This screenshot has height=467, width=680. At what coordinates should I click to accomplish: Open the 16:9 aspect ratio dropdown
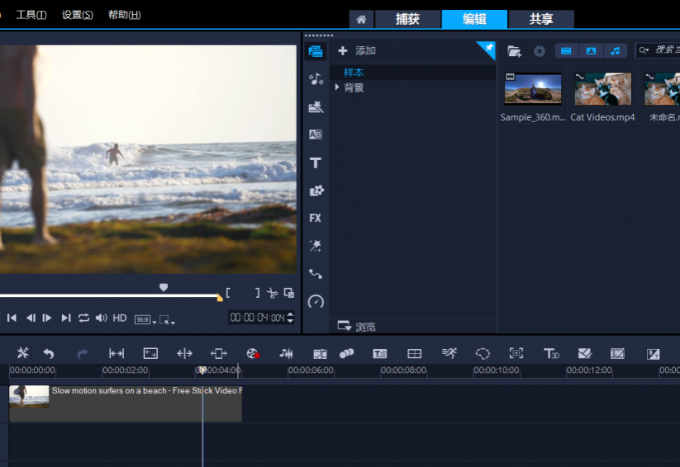(x=145, y=319)
